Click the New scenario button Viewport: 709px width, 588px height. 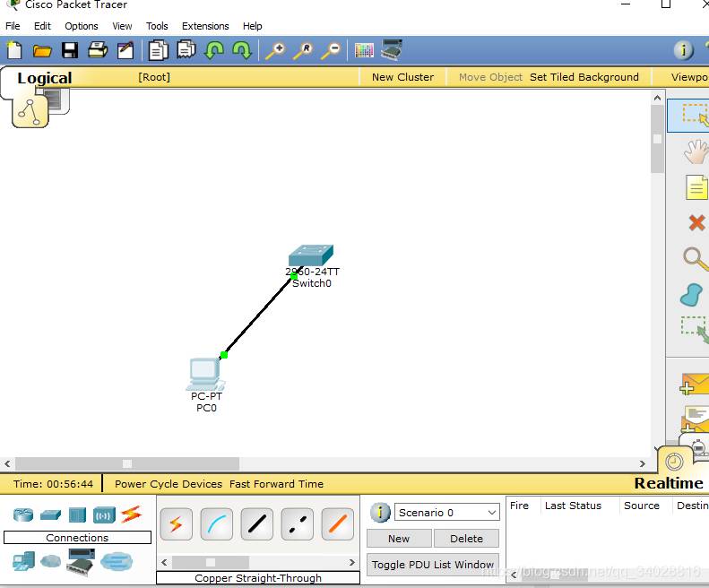pos(399,539)
